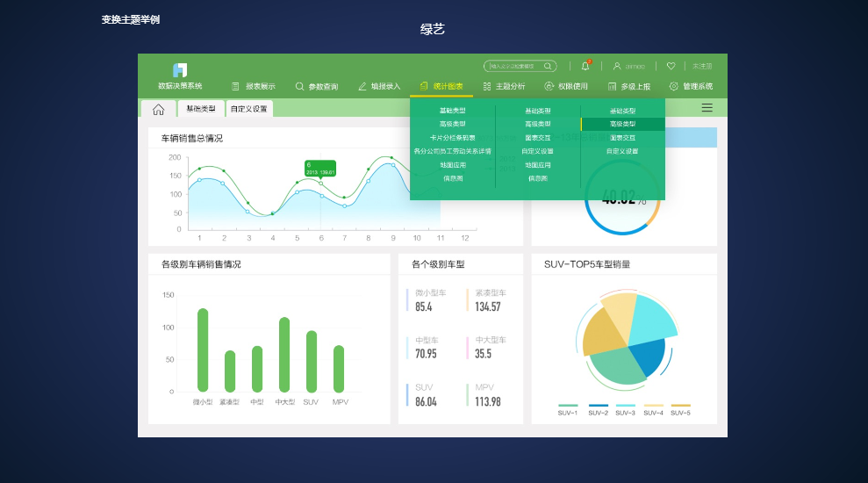Go to home via house icon tab
868x483 pixels.
click(x=158, y=109)
